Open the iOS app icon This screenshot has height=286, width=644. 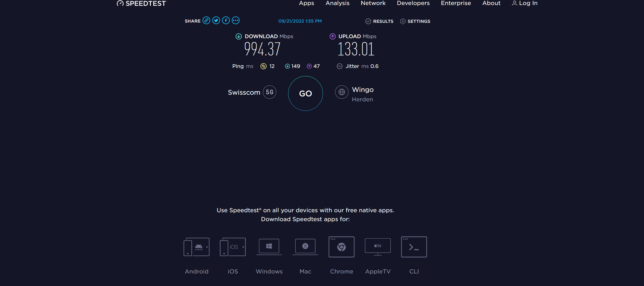pyautogui.click(x=233, y=247)
